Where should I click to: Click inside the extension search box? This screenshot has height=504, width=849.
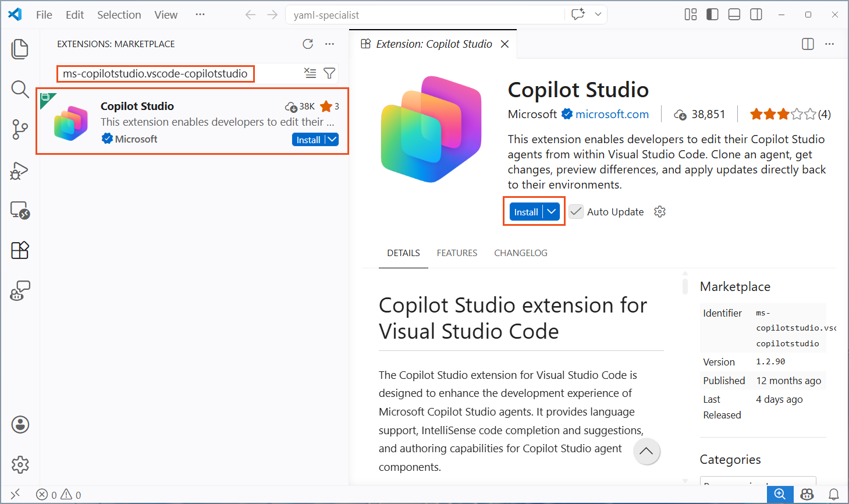coord(155,73)
